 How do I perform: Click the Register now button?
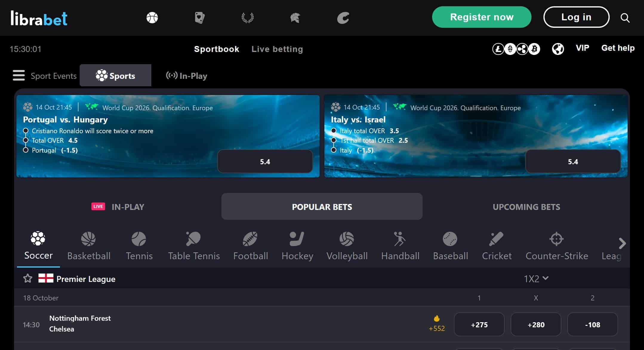(x=482, y=17)
